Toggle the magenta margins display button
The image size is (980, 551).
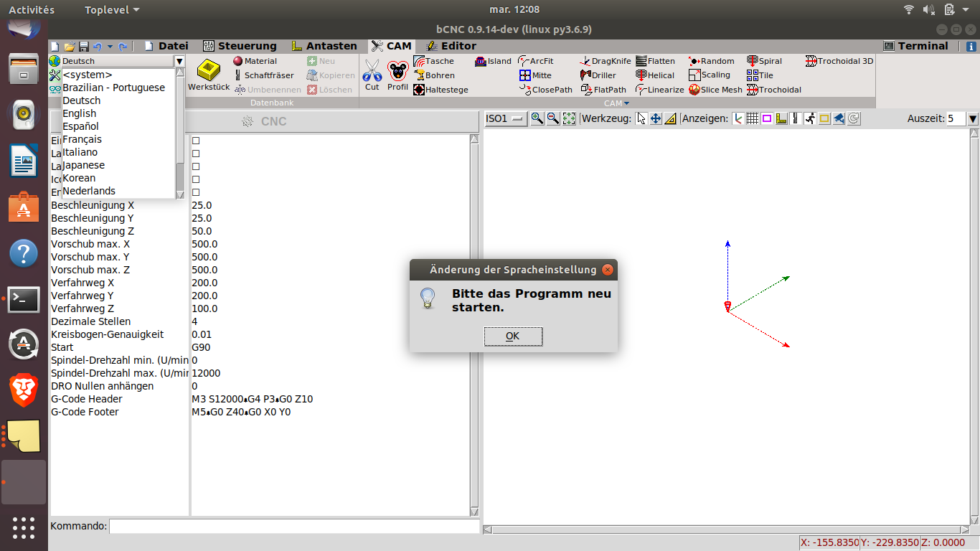tap(767, 118)
